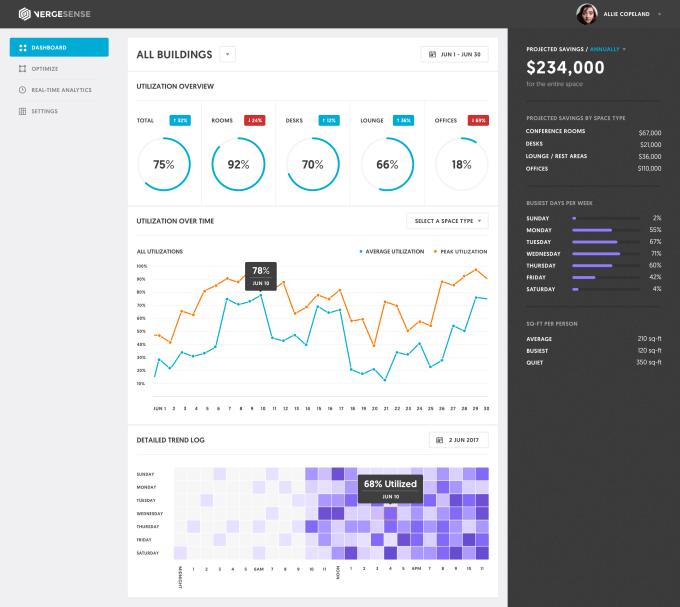Click the Rooms 92% utilization gauge

pos(238,164)
